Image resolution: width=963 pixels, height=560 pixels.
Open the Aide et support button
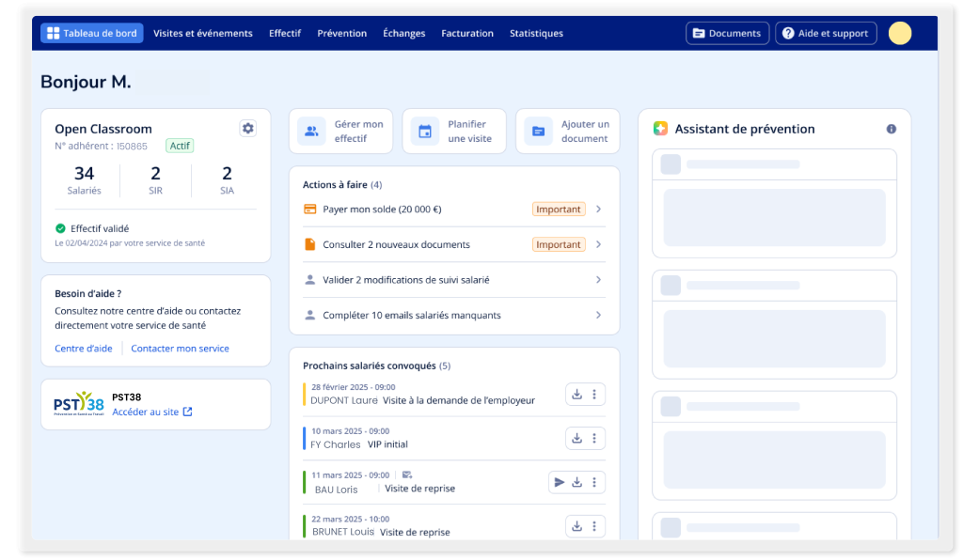pos(826,34)
